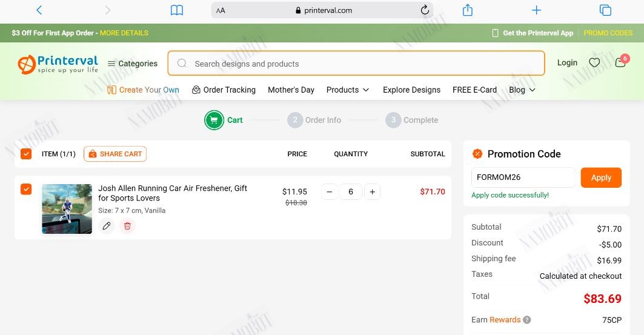Go back with Safari back arrow

39,10
